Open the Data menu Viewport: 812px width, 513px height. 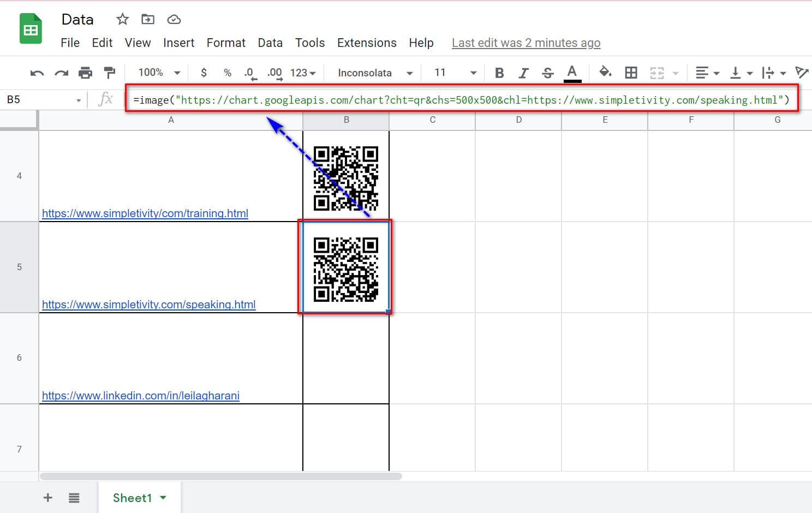click(270, 43)
